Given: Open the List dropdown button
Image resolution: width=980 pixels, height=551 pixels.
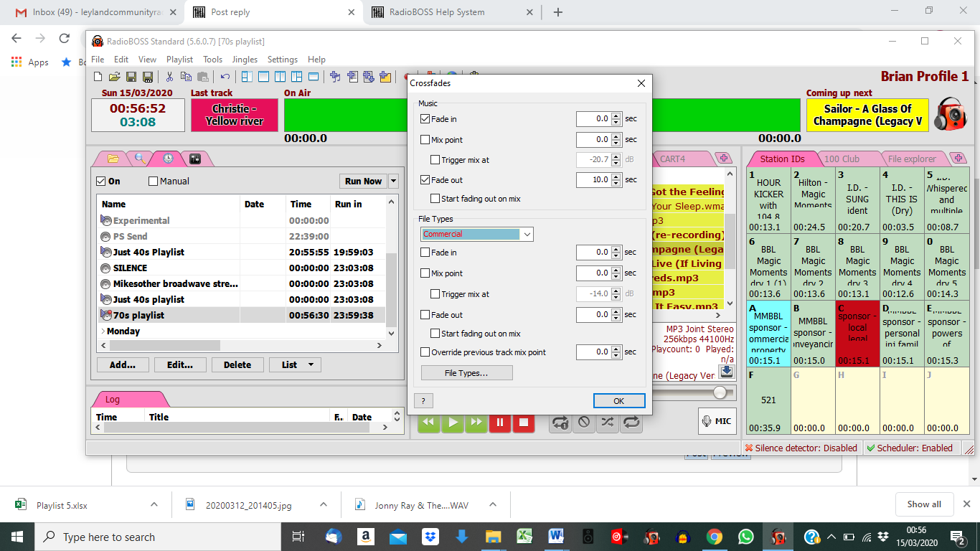Looking at the screenshot, I should [295, 364].
